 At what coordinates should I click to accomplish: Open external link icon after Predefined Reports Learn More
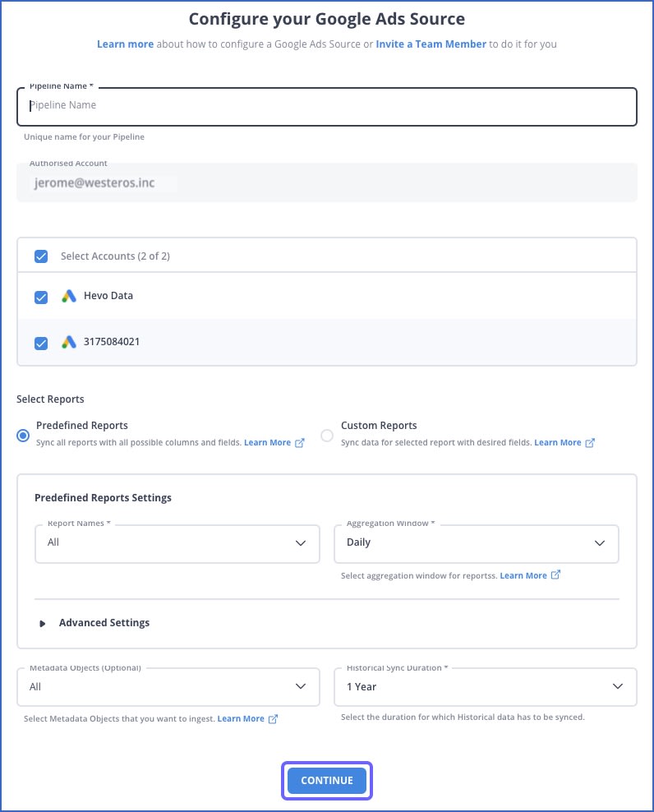click(x=299, y=443)
